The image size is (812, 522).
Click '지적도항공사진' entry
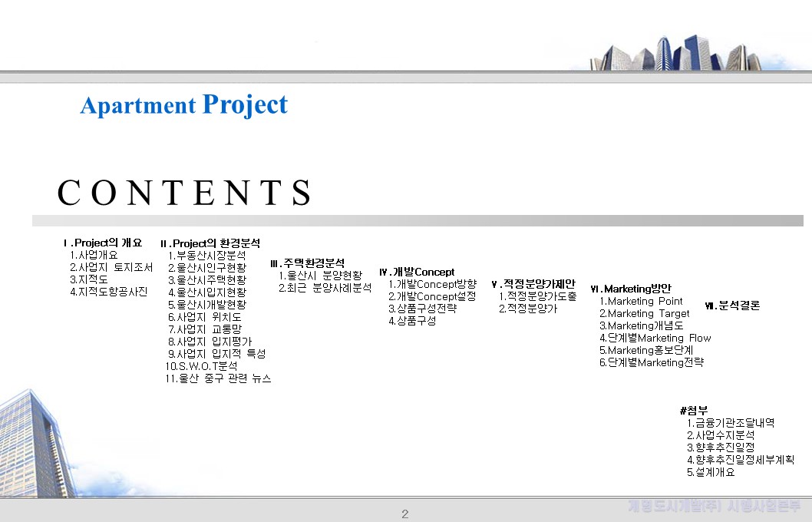[110, 291]
